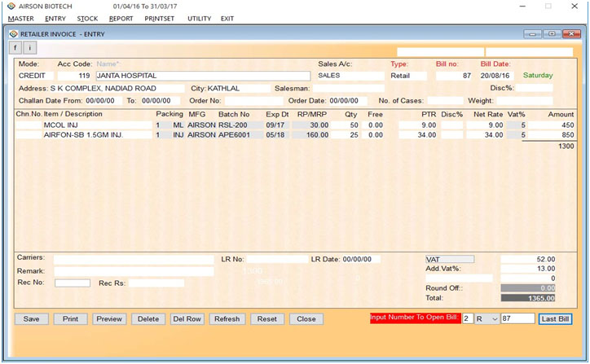
Task: Open the REPORT menu
Action: coord(121,18)
